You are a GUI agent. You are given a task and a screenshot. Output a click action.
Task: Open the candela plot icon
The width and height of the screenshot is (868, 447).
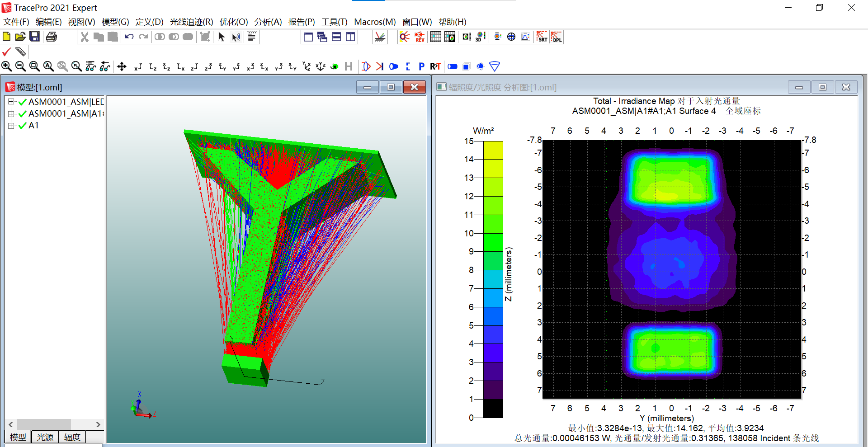(x=498, y=37)
